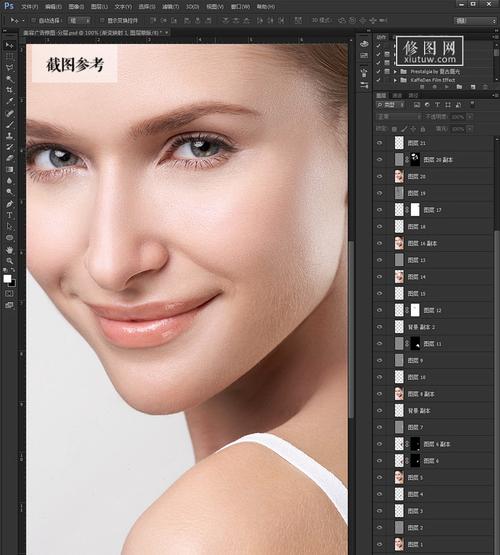Select the Move tool in the toolbox
The width and height of the screenshot is (500, 555).
[x=10, y=45]
